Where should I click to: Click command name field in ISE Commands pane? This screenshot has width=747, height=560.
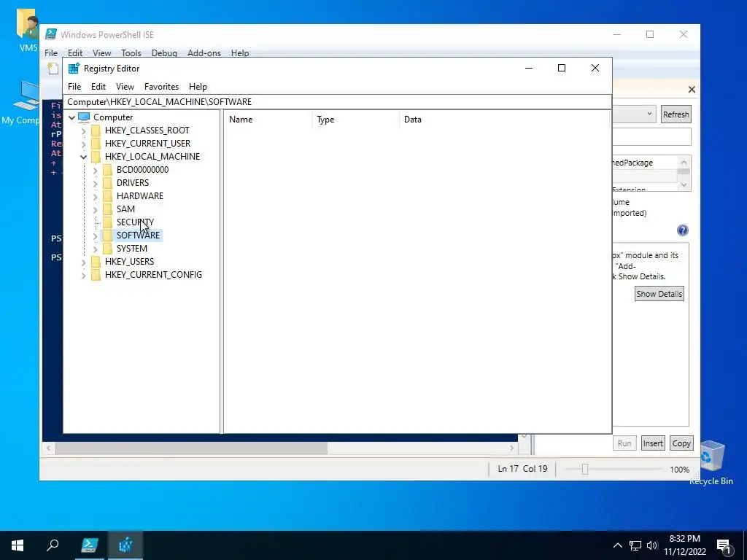(x=651, y=136)
